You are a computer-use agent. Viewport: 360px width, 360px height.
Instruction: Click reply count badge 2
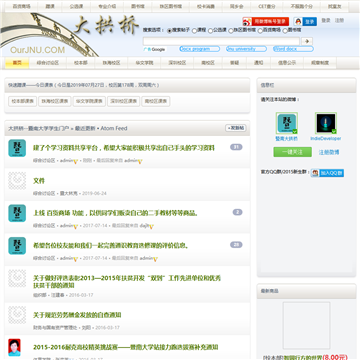click(x=237, y=212)
